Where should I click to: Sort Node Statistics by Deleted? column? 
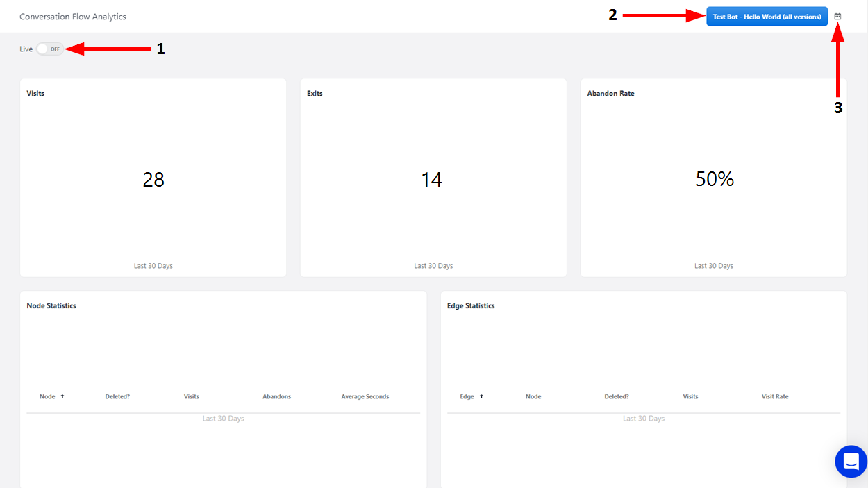(117, 397)
